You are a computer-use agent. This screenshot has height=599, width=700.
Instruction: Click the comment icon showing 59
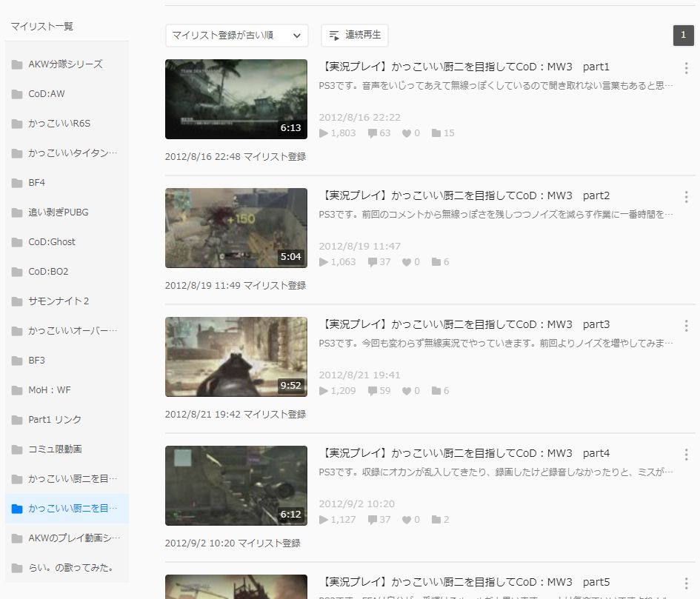pos(373,392)
